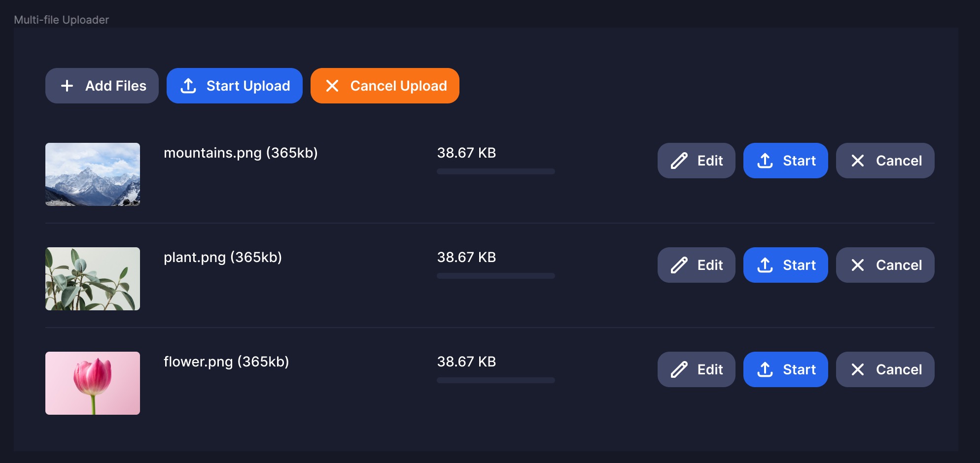The width and height of the screenshot is (980, 463).
Task: Click the plant.png thumbnail image
Action: pyautogui.click(x=92, y=279)
